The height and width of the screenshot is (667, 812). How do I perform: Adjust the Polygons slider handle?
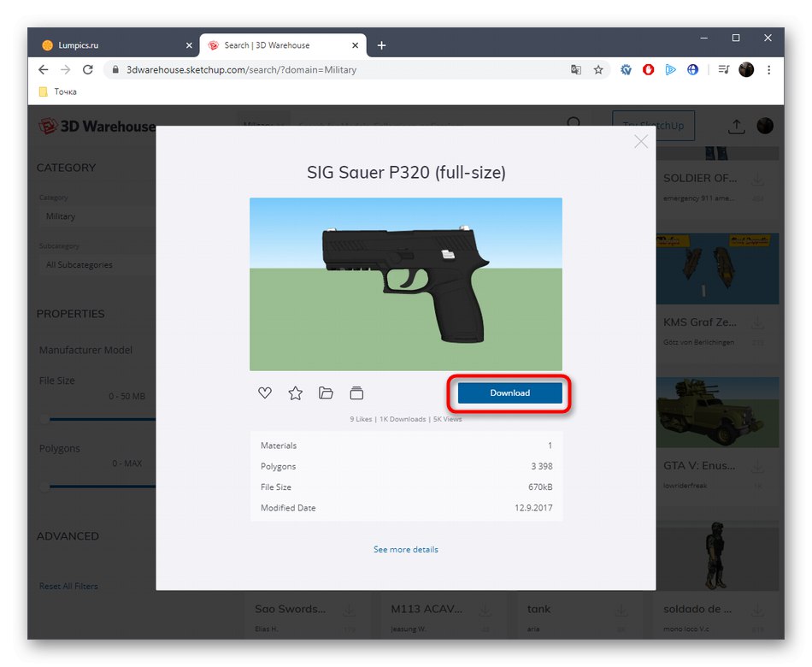(45, 486)
